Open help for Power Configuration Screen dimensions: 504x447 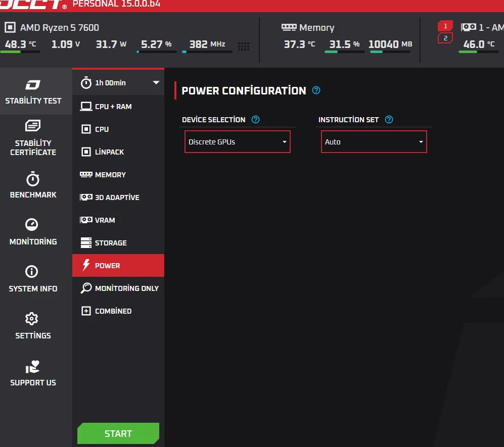pyautogui.click(x=316, y=90)
